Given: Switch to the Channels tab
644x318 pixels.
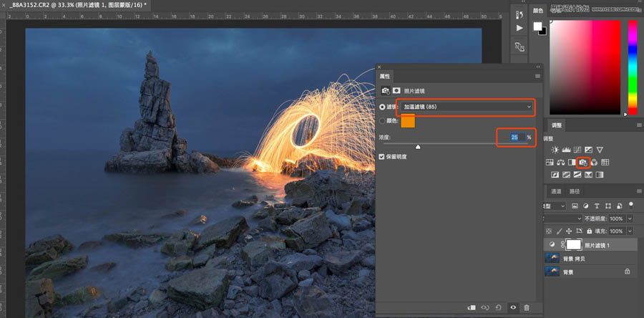Looking at the screenshot, I should [x=556, y=191].
